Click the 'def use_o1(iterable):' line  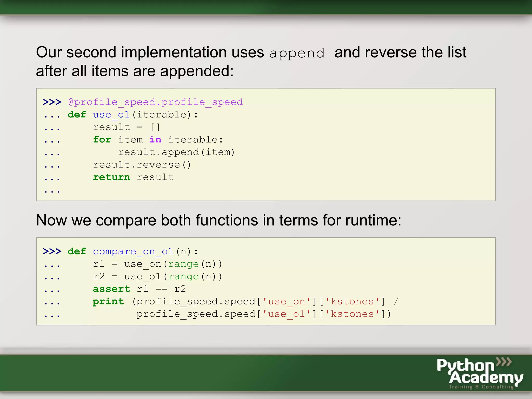coord(133,115)
